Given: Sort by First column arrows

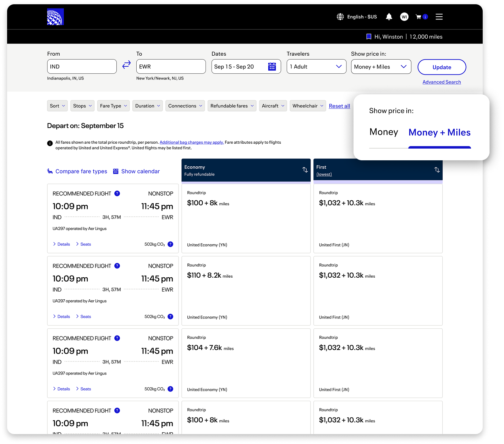Looking at the screenshot, I should tap(437, 170).
